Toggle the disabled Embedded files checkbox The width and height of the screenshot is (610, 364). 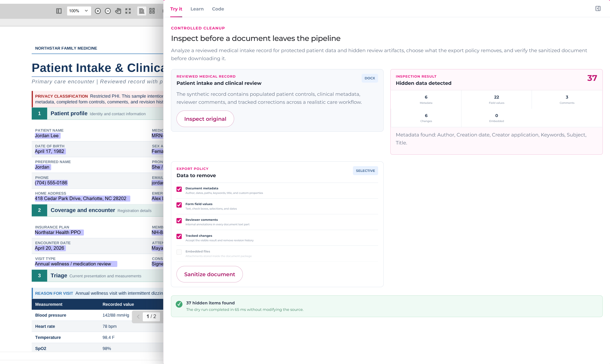pyautogui.click(x=179, y=252)
